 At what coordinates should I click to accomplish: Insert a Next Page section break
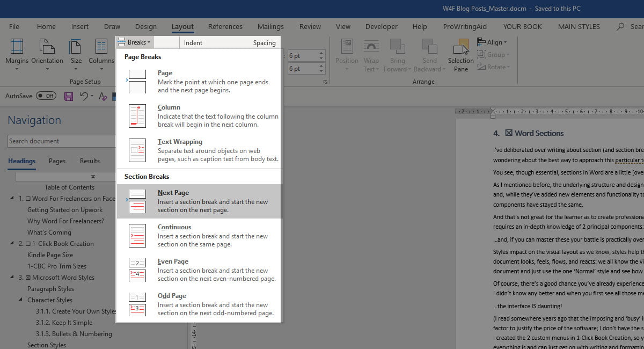(x=199, y=201)
